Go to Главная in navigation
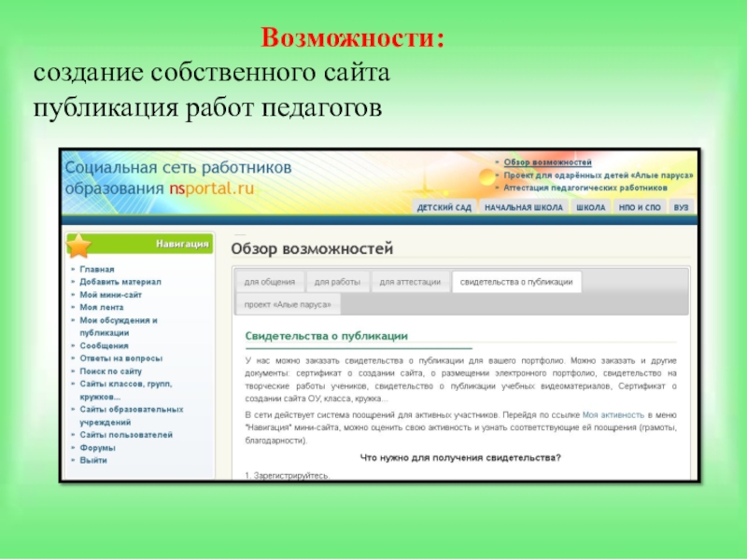 coord(97,269)
